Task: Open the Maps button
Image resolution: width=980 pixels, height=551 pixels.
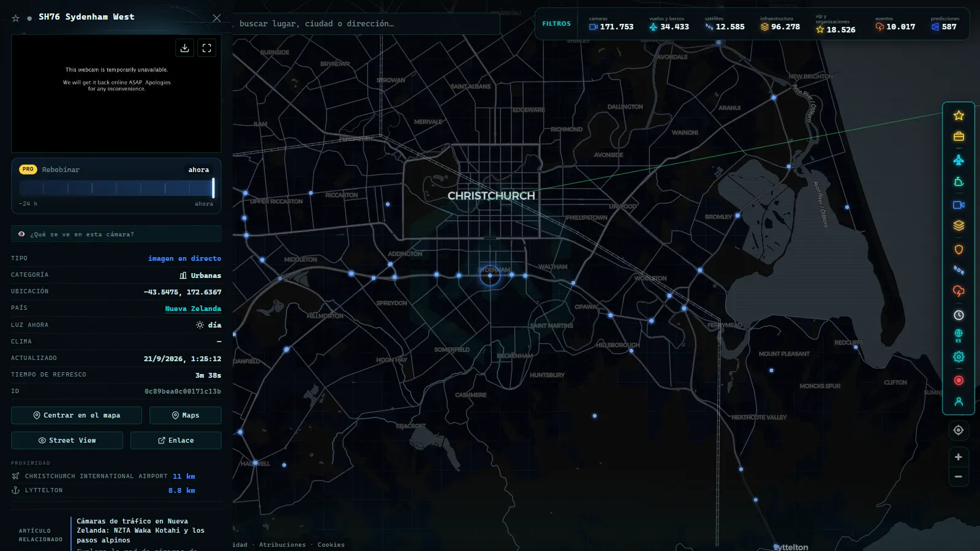Action: click(x=186, y=415)
